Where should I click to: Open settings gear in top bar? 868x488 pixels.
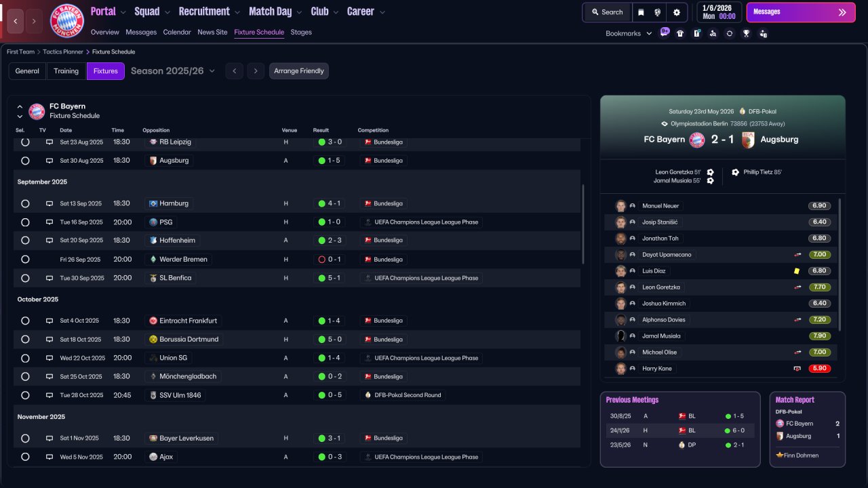pyautogui.click(x=677, y=12)
